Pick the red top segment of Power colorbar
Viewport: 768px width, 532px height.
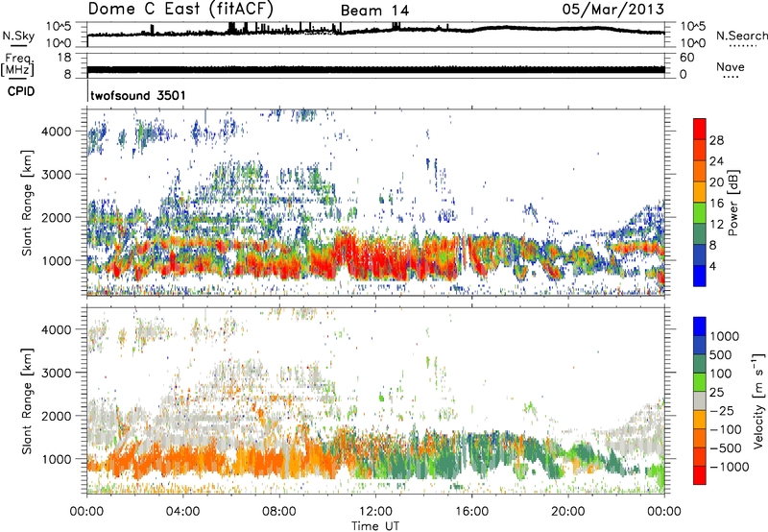tap(700, 130)
